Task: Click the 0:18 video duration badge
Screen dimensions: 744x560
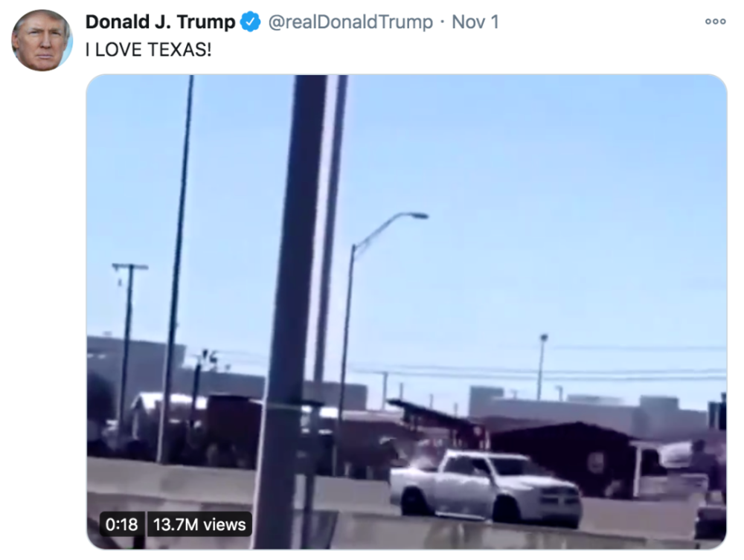Action: pos(121,524)
